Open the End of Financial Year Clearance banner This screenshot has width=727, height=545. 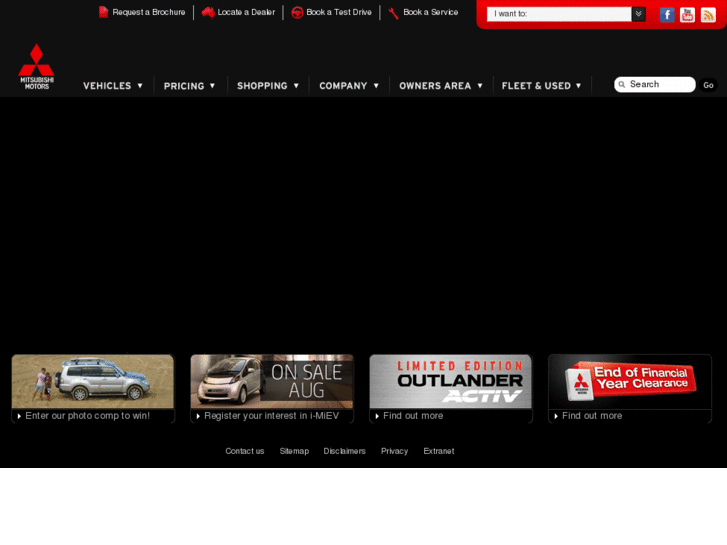click(x=630, y=381)
